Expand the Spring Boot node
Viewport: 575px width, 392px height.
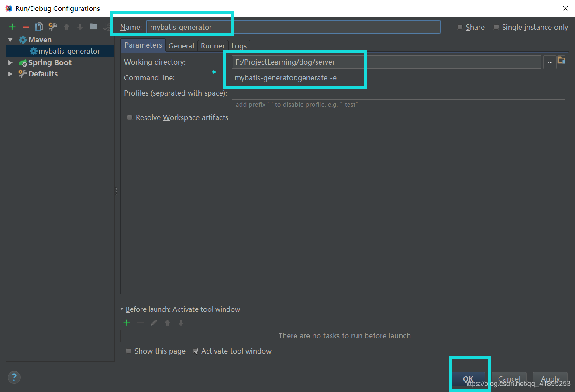point(10,62)
